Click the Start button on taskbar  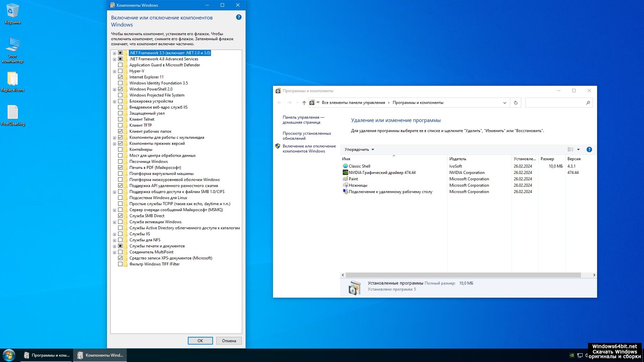9,355
